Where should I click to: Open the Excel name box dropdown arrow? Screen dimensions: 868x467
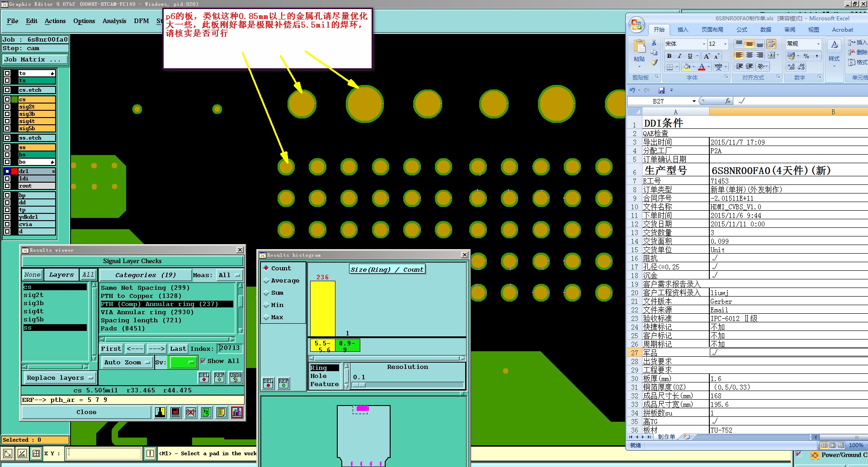click(694, 101)
